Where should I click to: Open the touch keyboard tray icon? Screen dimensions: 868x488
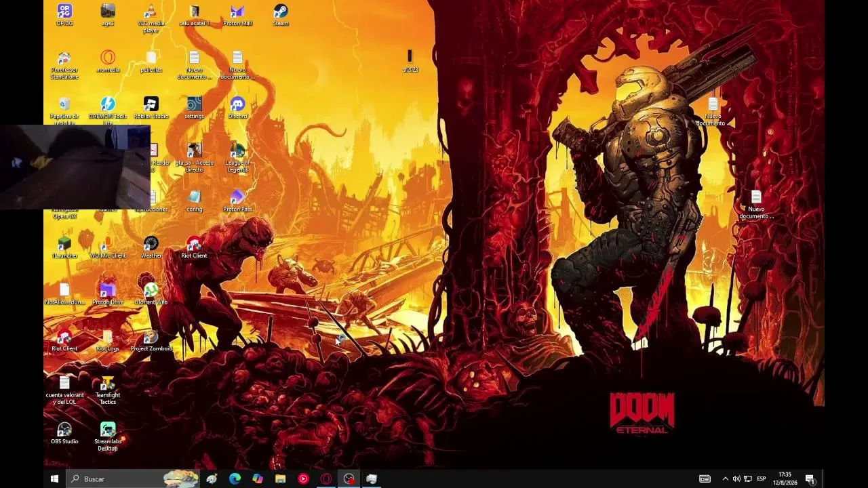click(705, 479)
